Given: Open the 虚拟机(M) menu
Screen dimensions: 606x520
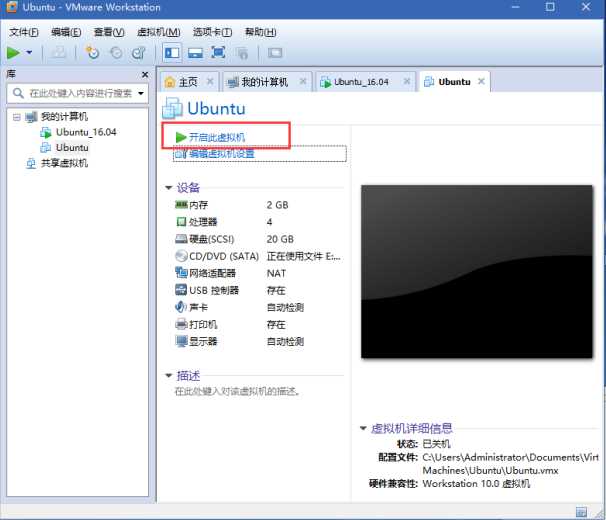Looking at the screenshot, I should (x=158, y=32).
